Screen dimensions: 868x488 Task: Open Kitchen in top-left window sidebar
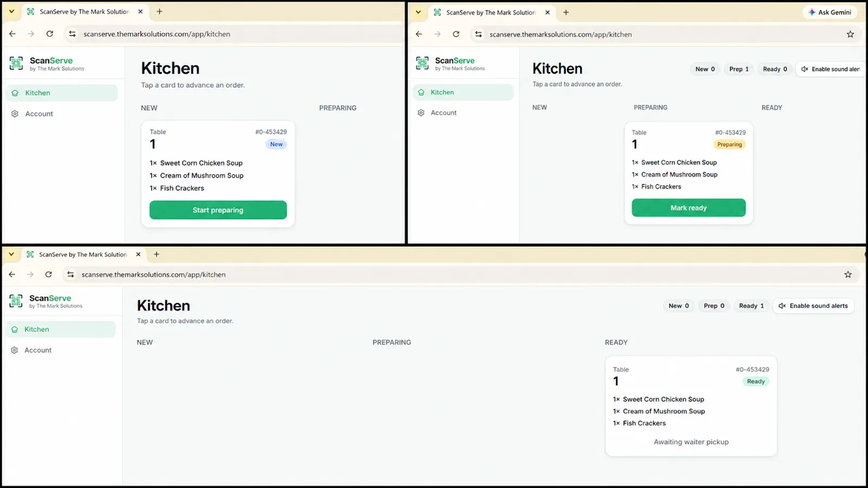click(62, 93)
